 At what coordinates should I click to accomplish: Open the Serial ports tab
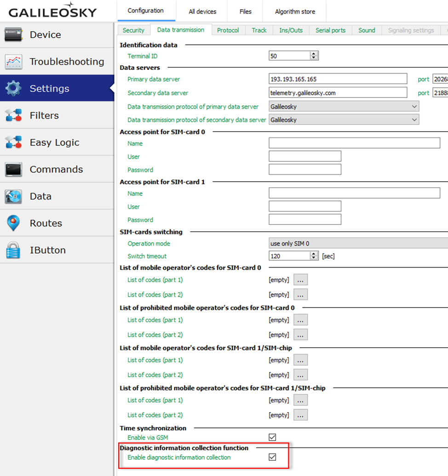(331, 30)
